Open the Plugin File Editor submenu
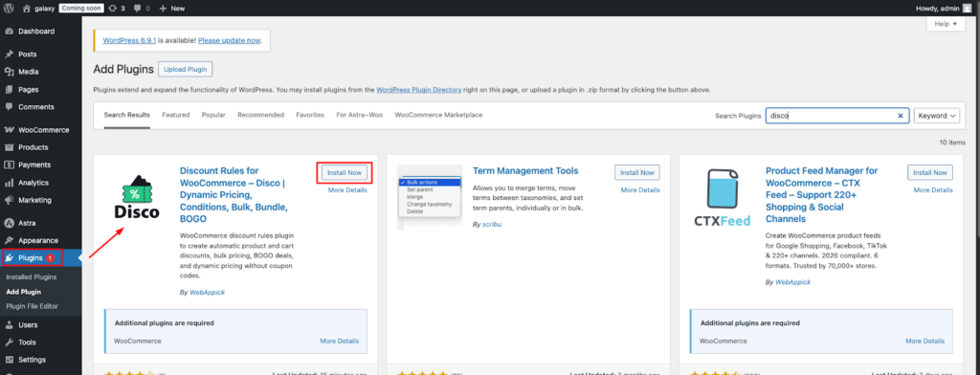 [32, 306]
